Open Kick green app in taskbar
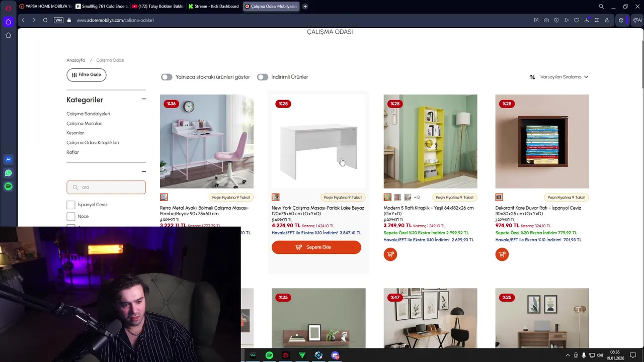 302,355
